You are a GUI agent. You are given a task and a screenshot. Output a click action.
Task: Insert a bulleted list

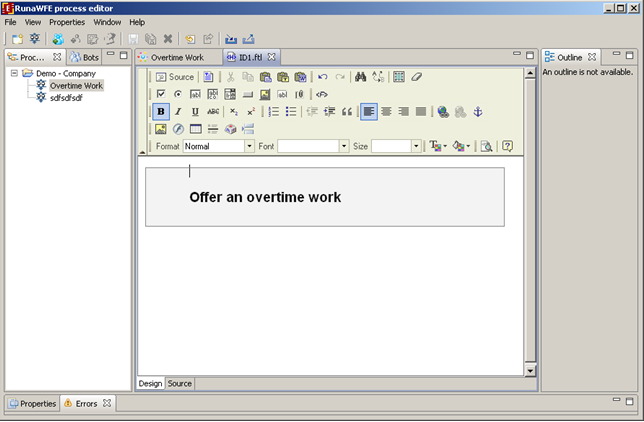[x=291, y=112]
